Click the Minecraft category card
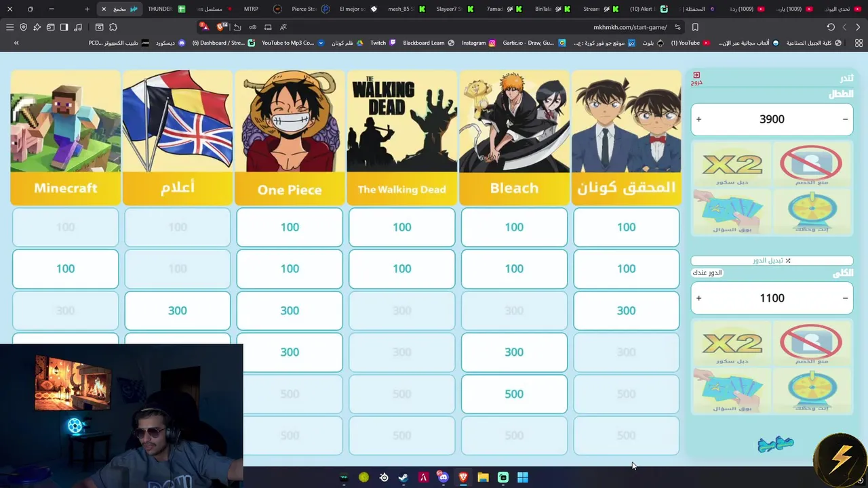The image size is (868, 488). (x=65, y=138)
